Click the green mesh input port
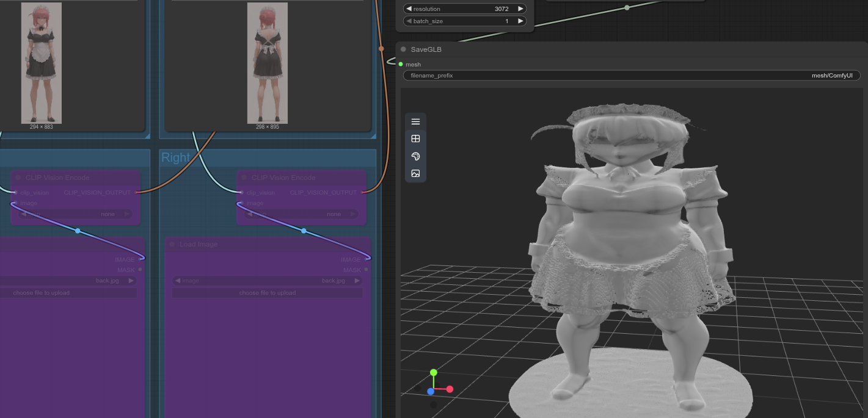The height and width of the screenshot is (418, 868). [x=401, y=64]
